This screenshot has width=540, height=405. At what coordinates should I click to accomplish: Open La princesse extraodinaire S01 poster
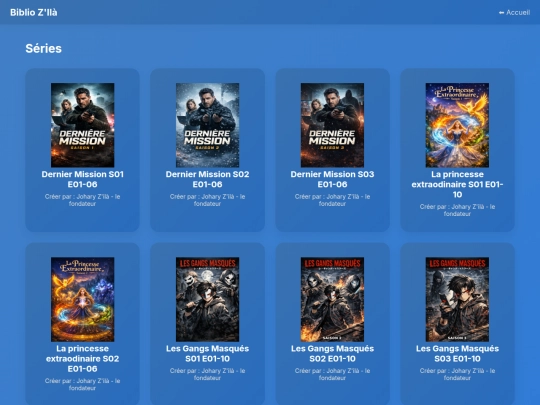pos(457,125)
